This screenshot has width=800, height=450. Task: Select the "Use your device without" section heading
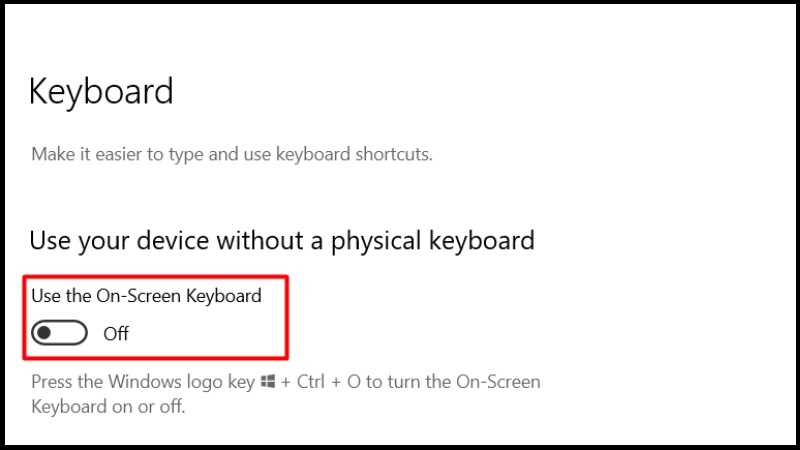tap(282, 241)
